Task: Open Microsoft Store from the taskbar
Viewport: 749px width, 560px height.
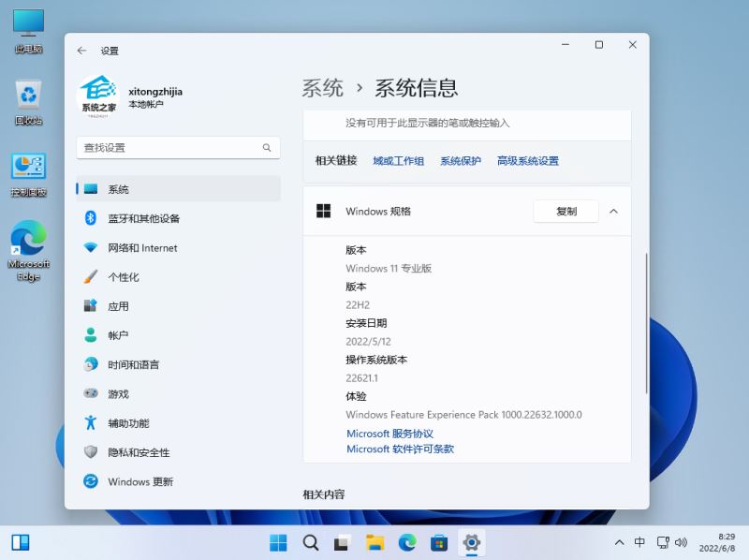Action: point(439,542)
